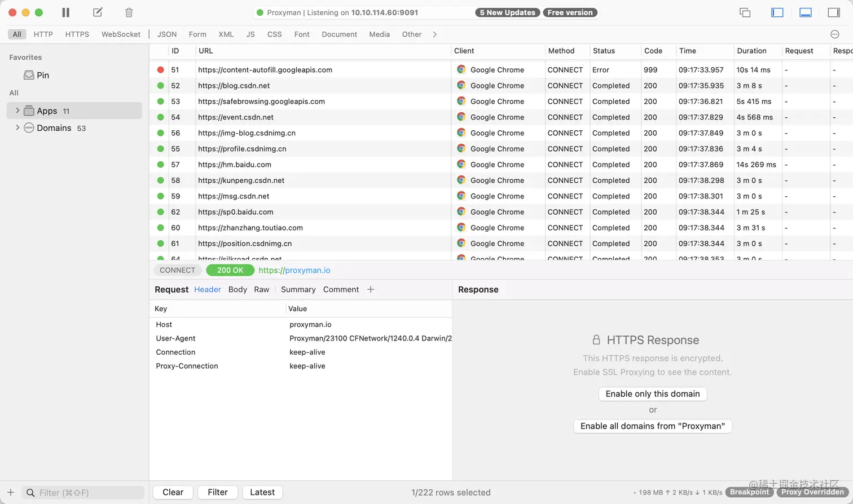Switch to Request Header tab
The height and width of the screenshot is (504, 853).
(208, 289)
